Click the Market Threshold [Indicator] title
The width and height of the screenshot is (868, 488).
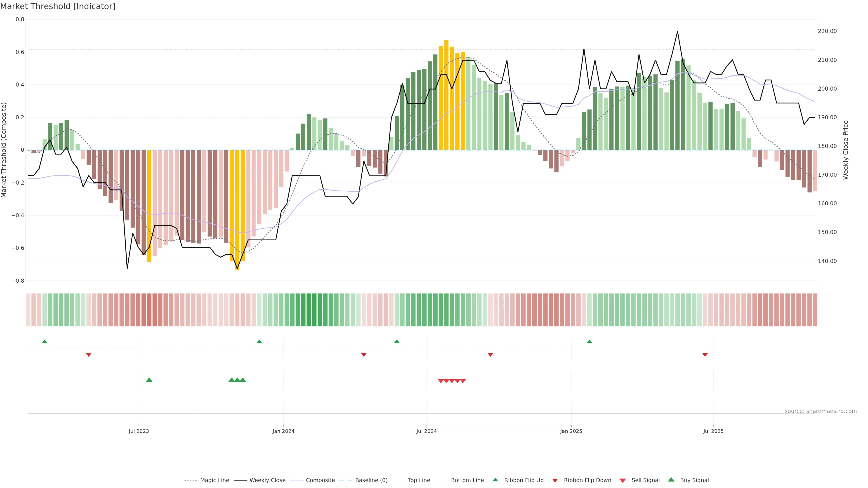tap(58, 6)
